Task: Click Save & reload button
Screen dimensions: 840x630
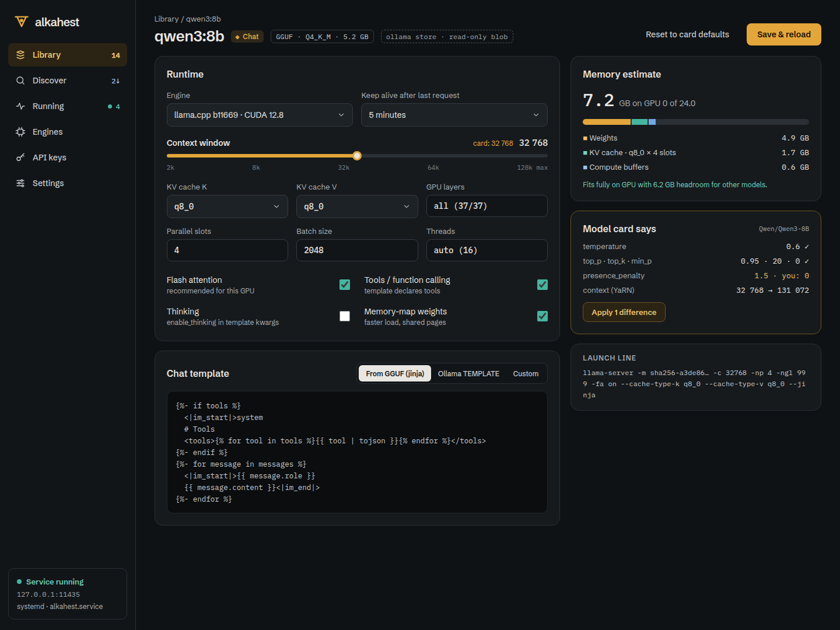Action: (784, 34)
